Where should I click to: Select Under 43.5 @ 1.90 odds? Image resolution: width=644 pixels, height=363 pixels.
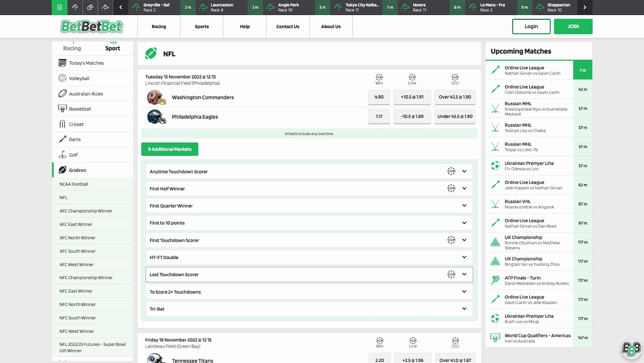coord(455,117)
